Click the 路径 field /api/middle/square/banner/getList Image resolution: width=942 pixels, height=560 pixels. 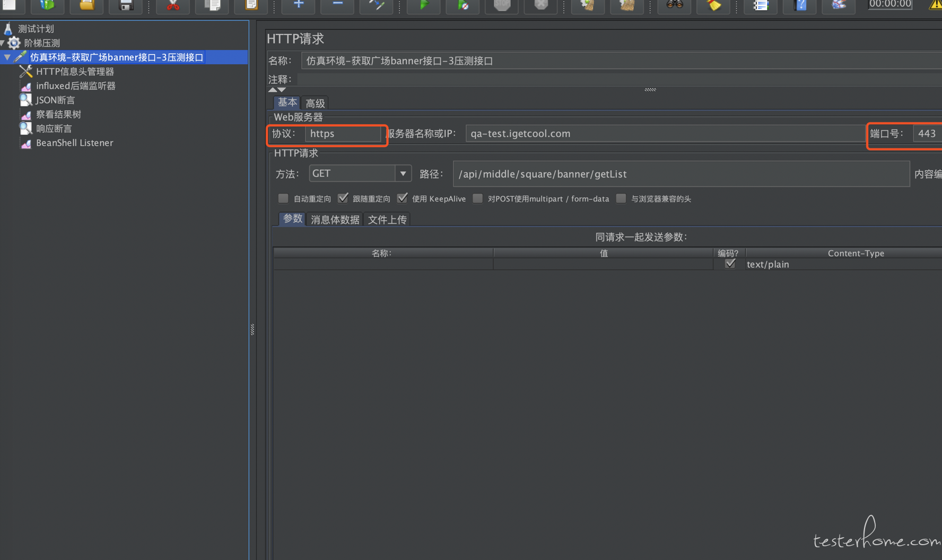click(681, 174)
